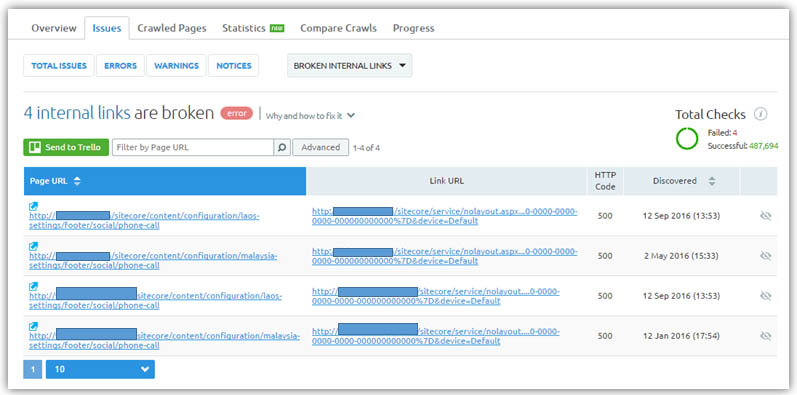Hide the first 12 Sep 2016 laos issue
This screenshot has width=797, height=395.
pos(765,216)
